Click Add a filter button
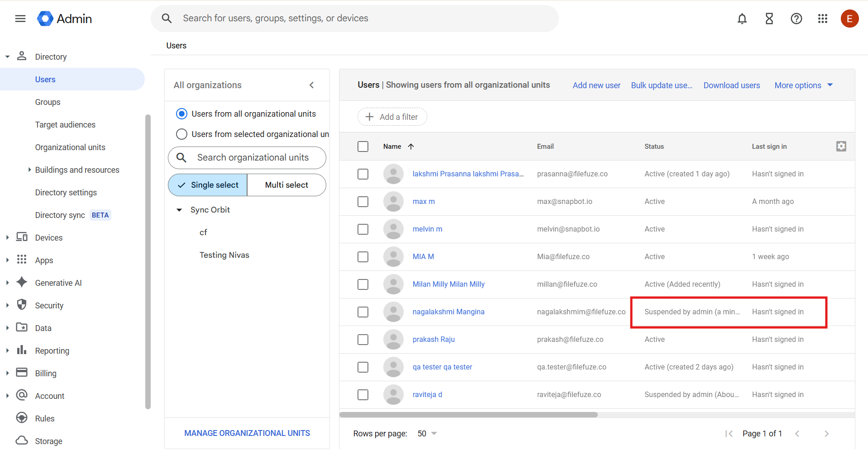868x459 pixels. click(x=392, y=117)
